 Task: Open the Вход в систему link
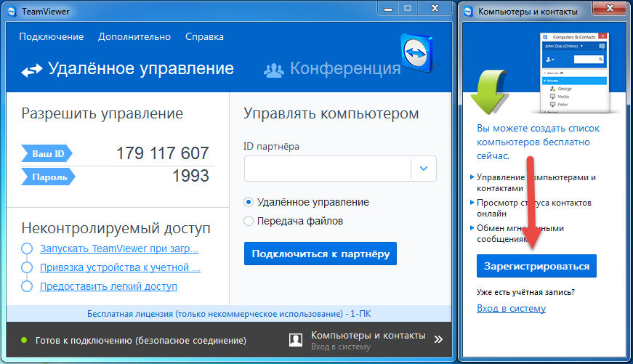click(511, 309)
